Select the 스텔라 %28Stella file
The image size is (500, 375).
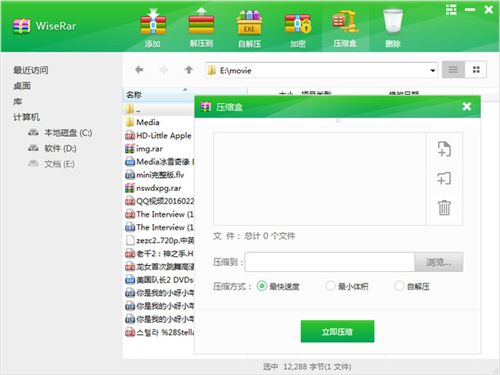coord(159,332)
